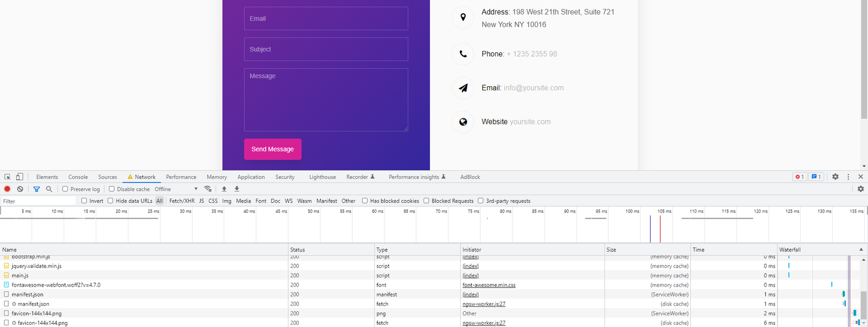868x327 pixels.
Task: Open the Sources tab
Action: pos(107,177)
